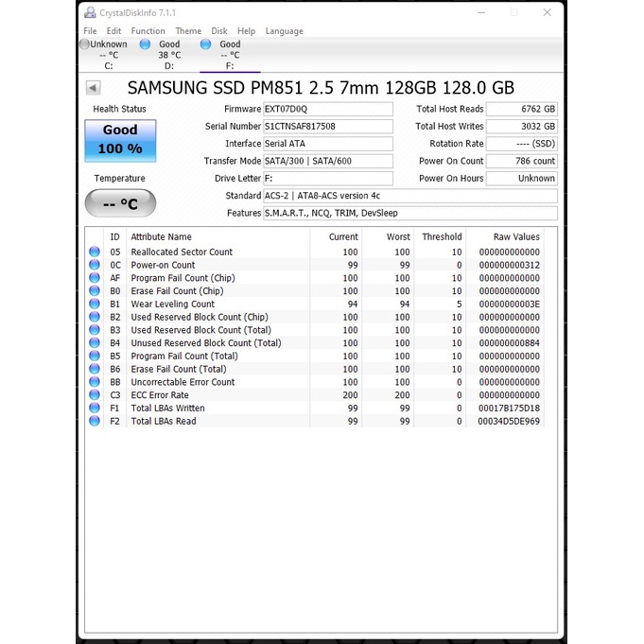Open the Theme menu

tap(188, 31)
